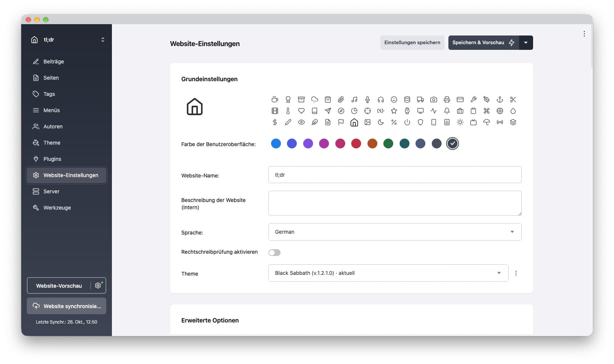Open the window's top-right three-dot menu
The image size is (614, 364).
click(584, 34)
